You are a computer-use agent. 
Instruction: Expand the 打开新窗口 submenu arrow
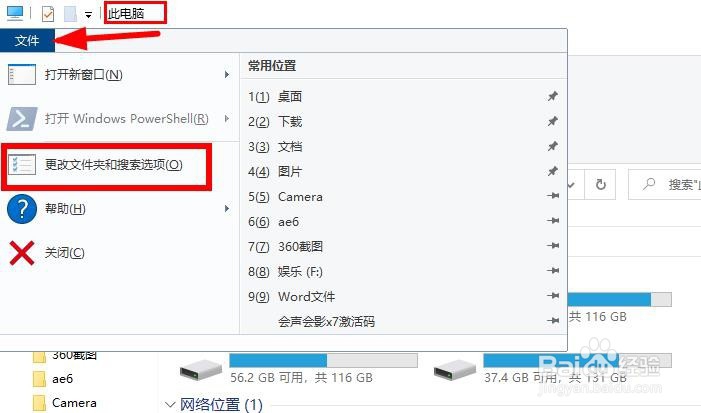tap(227, 75)
